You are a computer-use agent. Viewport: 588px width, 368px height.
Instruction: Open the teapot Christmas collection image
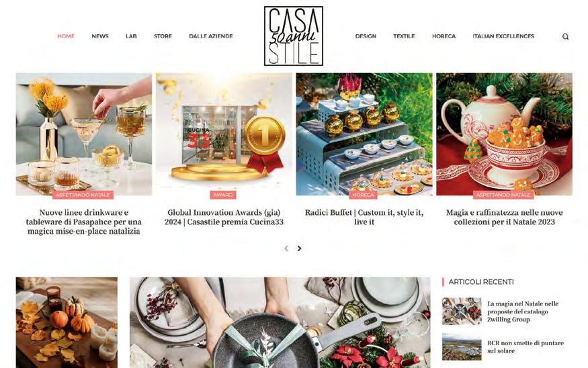[x=505, y=134]
